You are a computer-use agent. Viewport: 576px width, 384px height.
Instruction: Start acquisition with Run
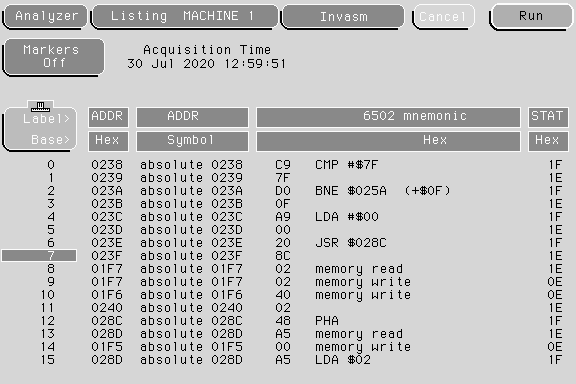coord(531,16)
